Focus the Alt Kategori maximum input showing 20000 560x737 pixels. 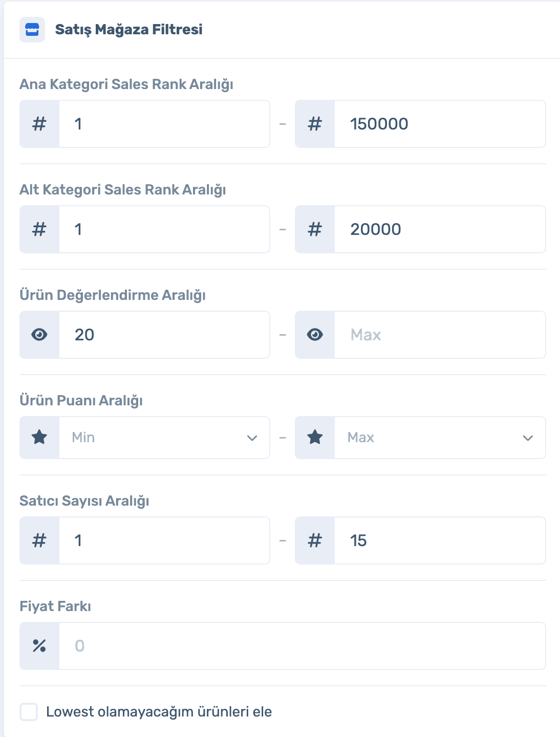440,229
